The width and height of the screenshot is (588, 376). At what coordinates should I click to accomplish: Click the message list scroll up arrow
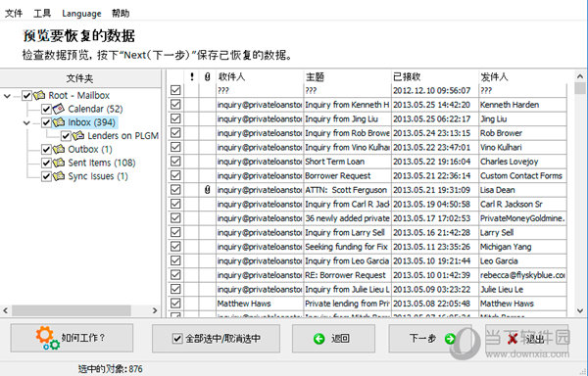580,76
